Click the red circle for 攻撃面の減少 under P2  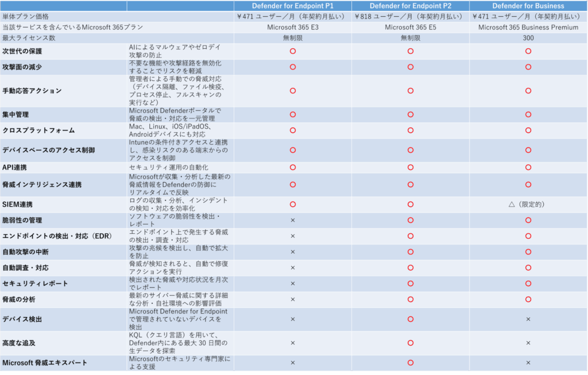coord(411,67)
